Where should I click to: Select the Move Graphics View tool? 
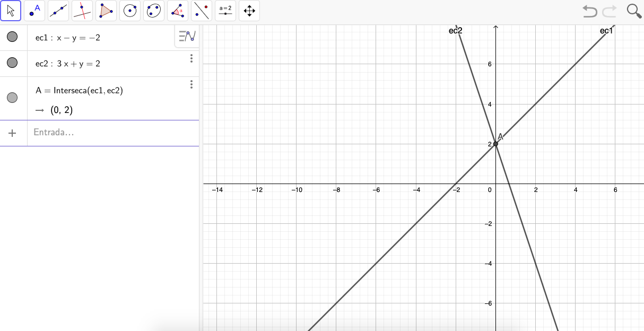(x=249, y=10)
